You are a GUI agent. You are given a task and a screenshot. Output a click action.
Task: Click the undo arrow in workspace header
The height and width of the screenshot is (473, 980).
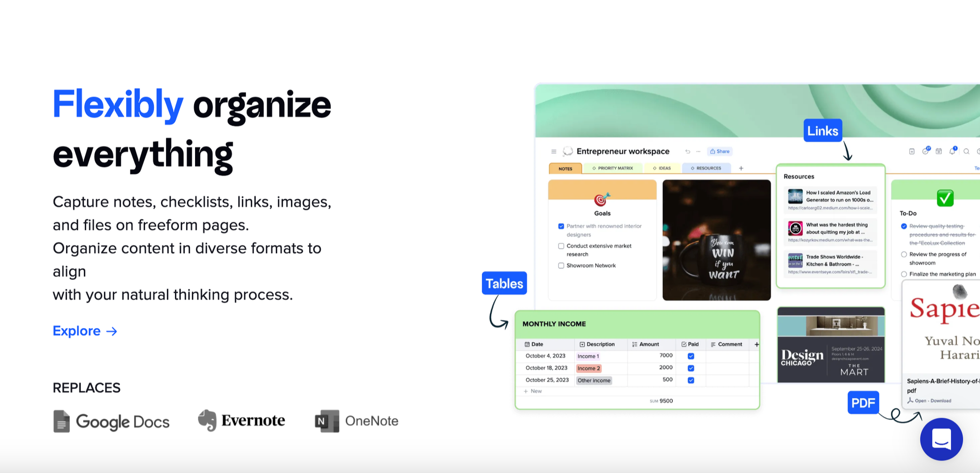click(687, 152)
